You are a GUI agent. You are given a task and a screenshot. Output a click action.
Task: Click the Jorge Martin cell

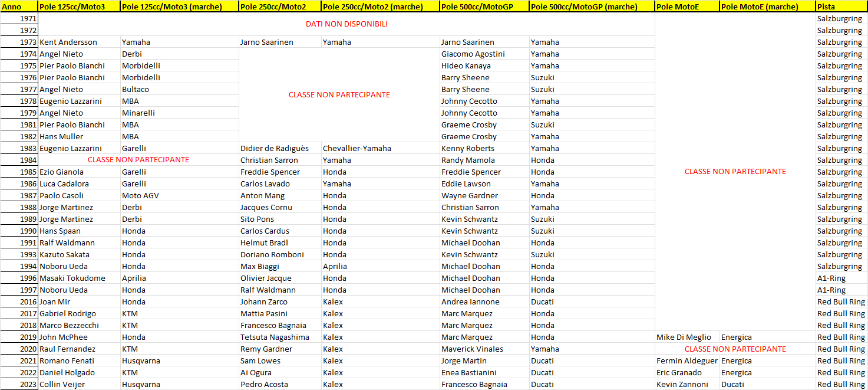point(484,360)
